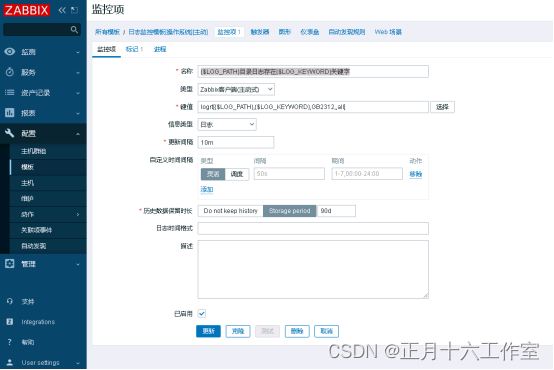Open the 图形 breadcrumb link
Image resolution: width=554 pixels, height=370 pixels.
pos(284,32)
